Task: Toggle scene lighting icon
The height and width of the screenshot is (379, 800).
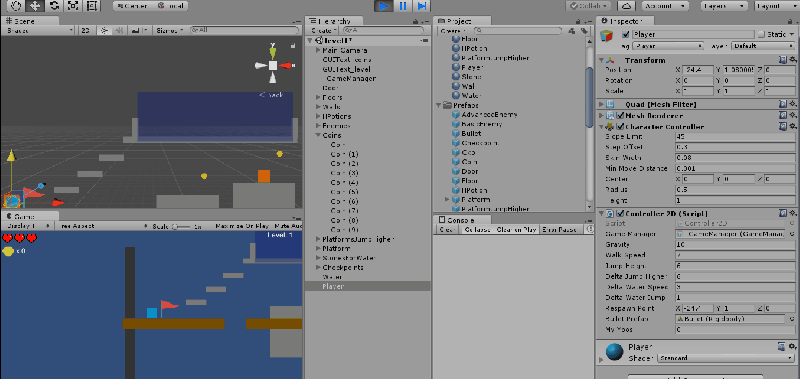Action: tap(104, 30)
